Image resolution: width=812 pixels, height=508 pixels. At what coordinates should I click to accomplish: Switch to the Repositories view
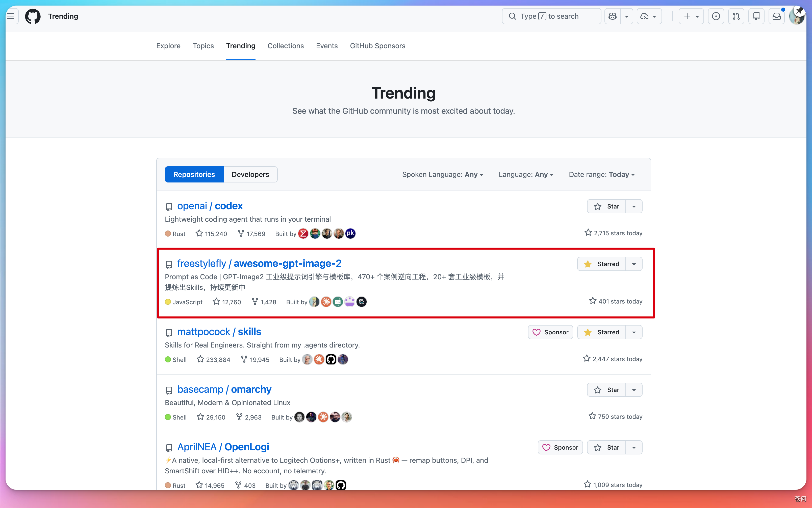[194, 174]
